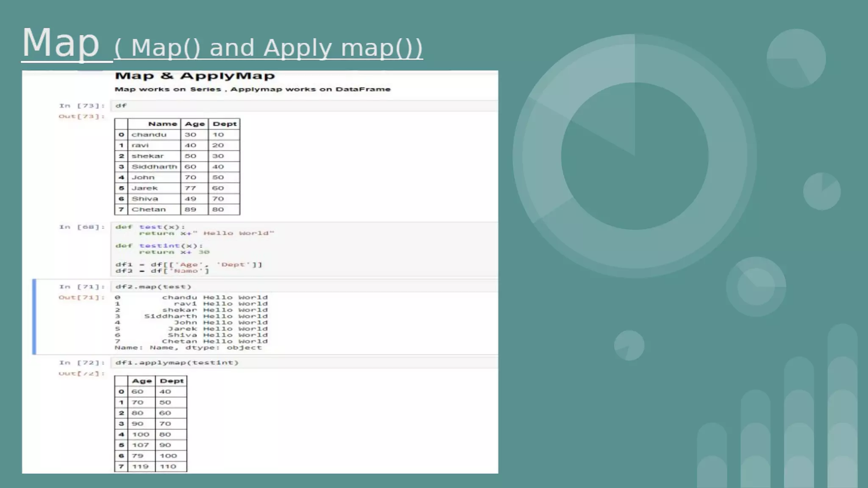The image size is (868, 488).
Task: Click the blue selected-cell bar beside In [71]
Action: click(34, 316)
